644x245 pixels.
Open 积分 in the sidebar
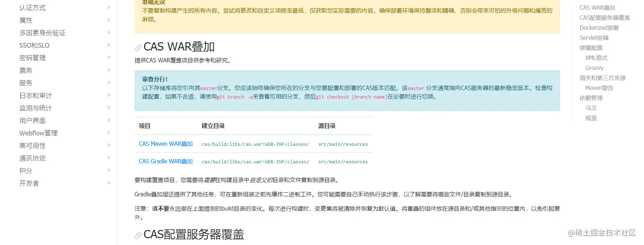[26, 171]
